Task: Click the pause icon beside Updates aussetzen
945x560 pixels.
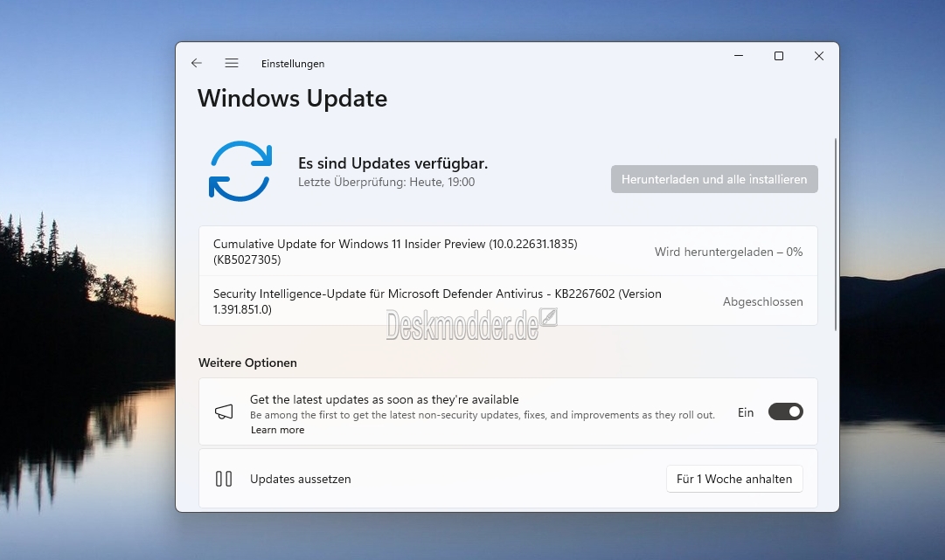Action: tap(224, 479)
